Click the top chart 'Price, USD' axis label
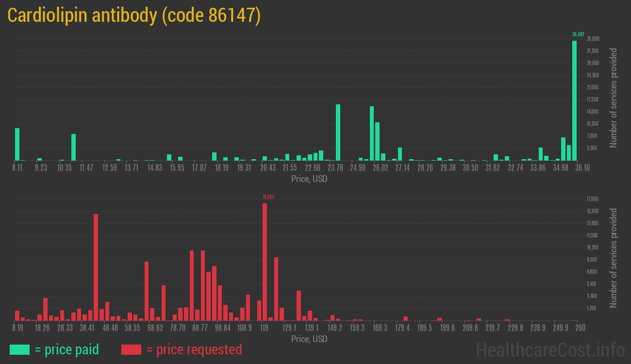Viewport: 631px width, 364px height. pyautogui.click(x=309, y=179)
